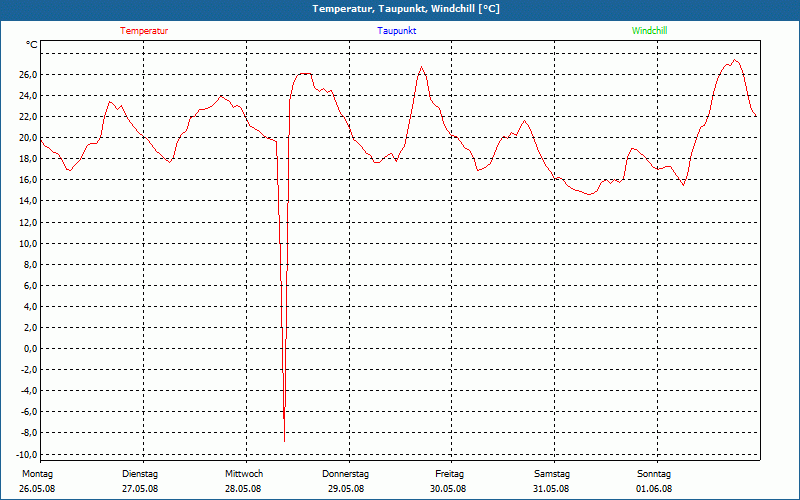
Task: Click the Dienstag day label
Action: click(x=140, y=474)
